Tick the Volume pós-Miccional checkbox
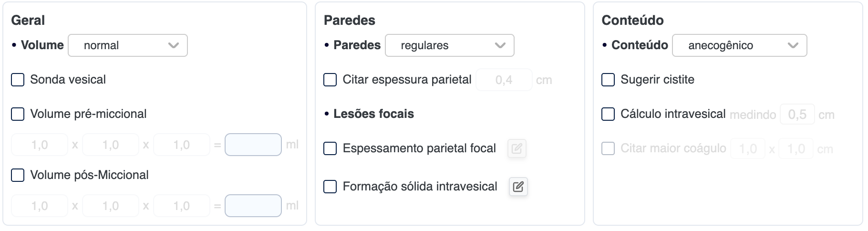The width and height of the screenshot is (868, 231). pyautogui.click(x=18, y=175)
